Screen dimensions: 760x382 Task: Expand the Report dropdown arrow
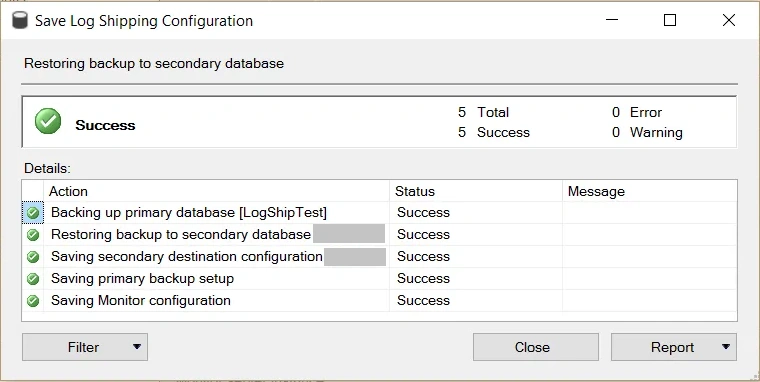[726, 347]
